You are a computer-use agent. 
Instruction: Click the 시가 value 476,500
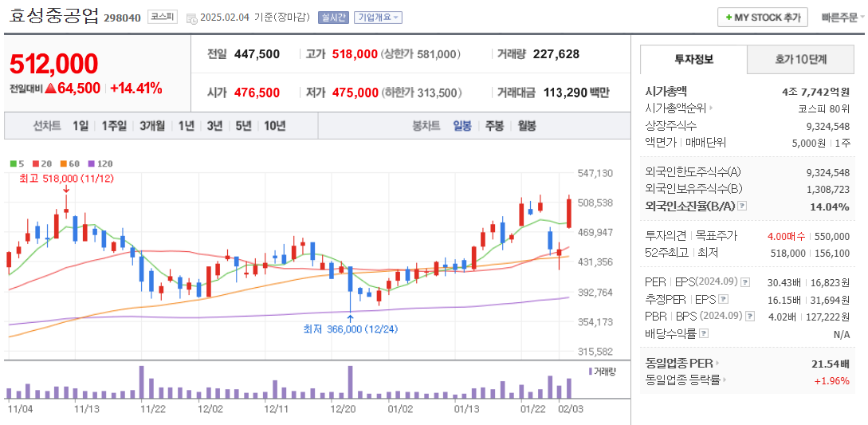coord(257,92)
